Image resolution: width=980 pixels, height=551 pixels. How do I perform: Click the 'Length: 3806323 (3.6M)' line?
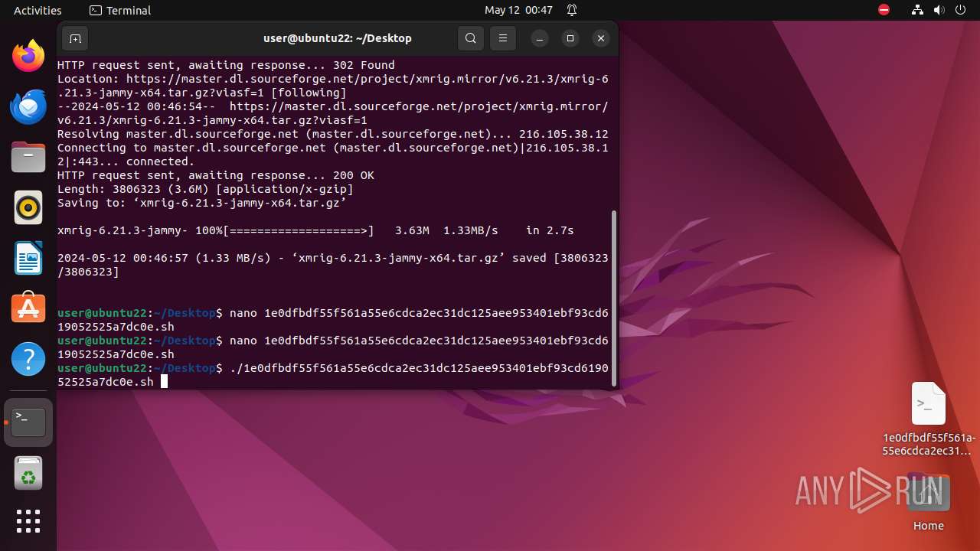pyautogui.click(x=205, y=189)
